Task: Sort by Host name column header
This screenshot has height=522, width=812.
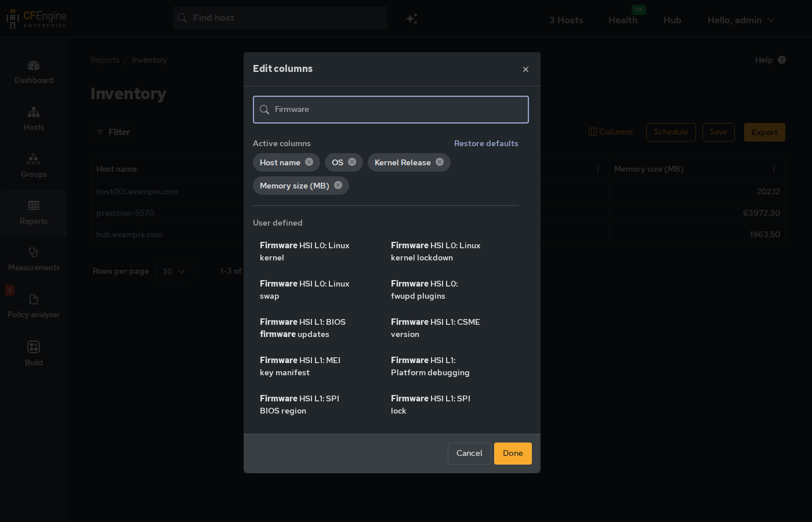Action: click(x=117, y=169)
